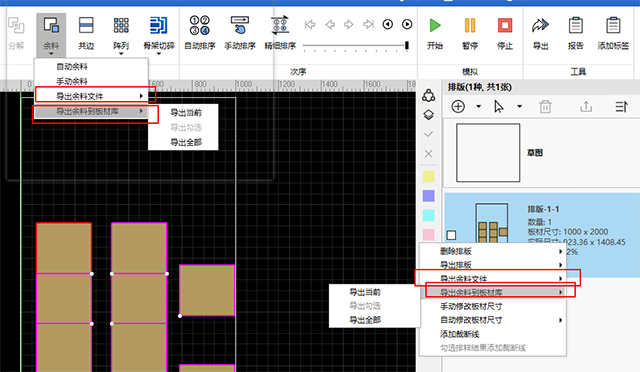Click the checkmark icon in side strip

[x=429, y=134]
